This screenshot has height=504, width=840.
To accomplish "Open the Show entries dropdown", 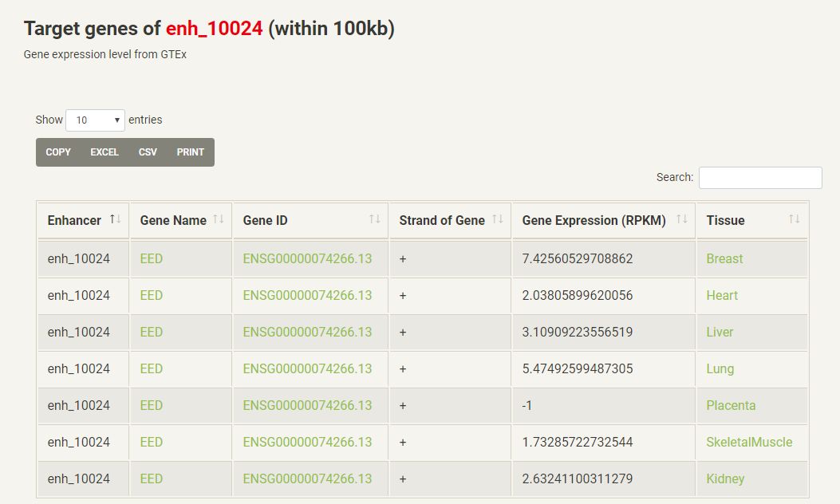I will pos(96,120).
